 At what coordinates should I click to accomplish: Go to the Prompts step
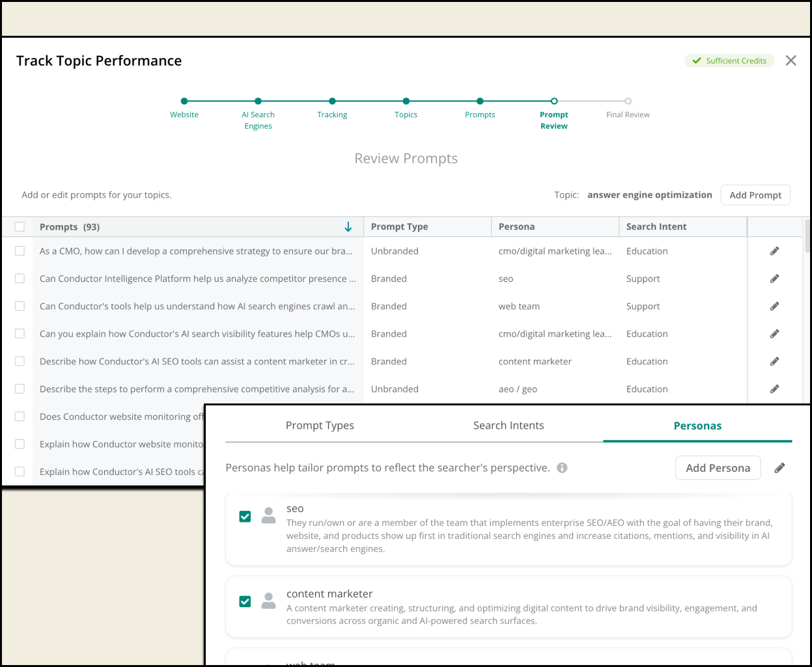(x=480, y=108)
